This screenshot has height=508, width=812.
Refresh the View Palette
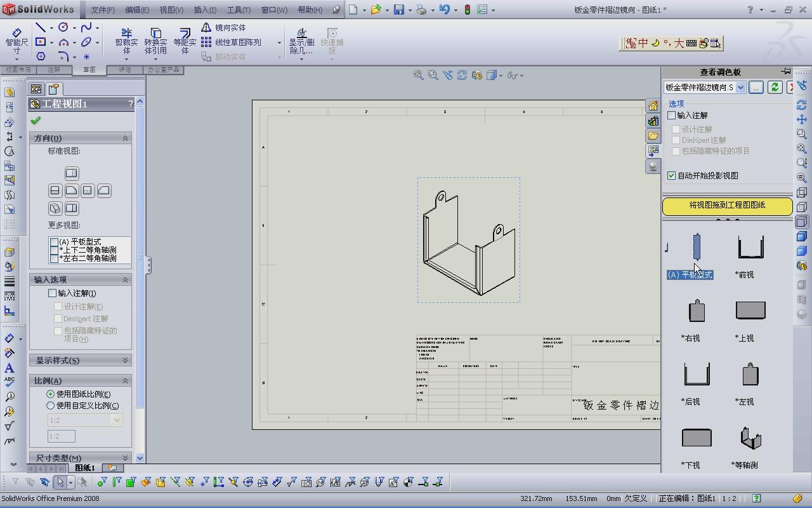pos(774,88)
